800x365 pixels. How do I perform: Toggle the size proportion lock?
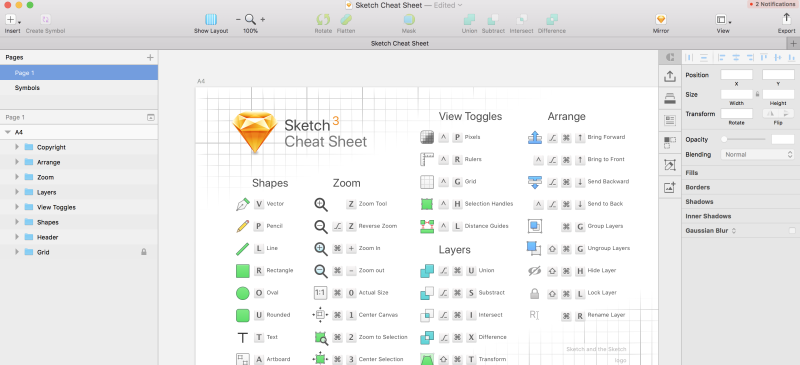[758, 94]
